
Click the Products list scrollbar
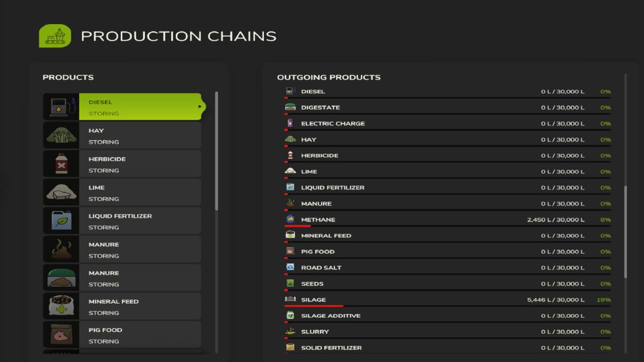pyautogui.click(x=216, y=151)
